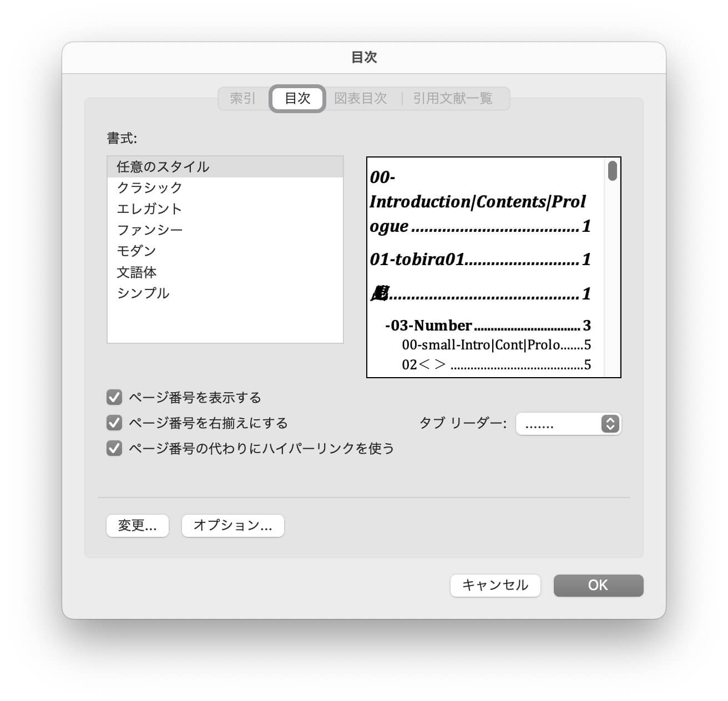Confirm with the OK button
Screen dimensions: 728x701
coord(598,586)
